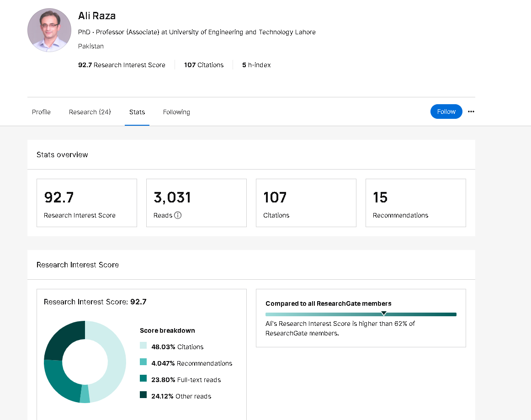Click the 92.7 Research Interest Score card
The width and height of the screenshot is (531, 420).
coord(87,203)
